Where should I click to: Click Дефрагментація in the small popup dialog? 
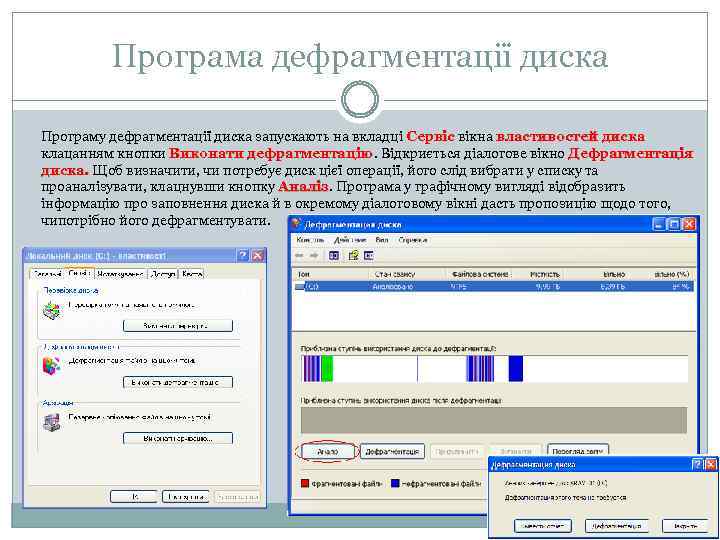point(619,525)
